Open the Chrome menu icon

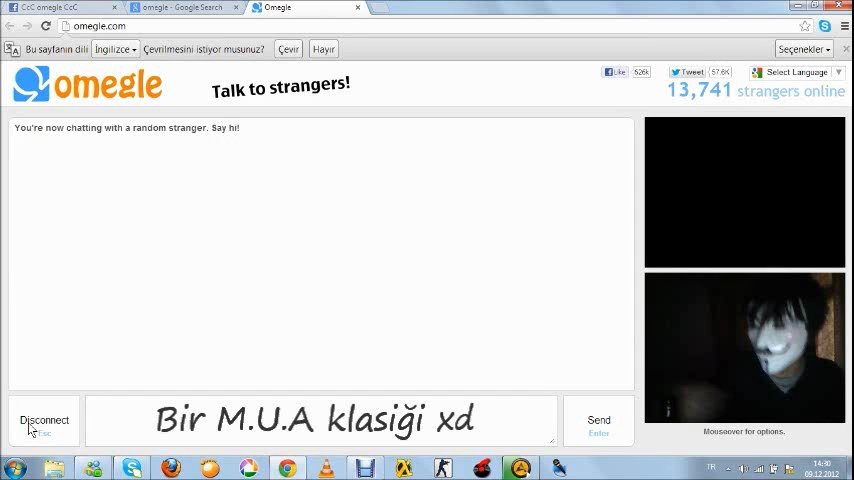pos(845,26)
